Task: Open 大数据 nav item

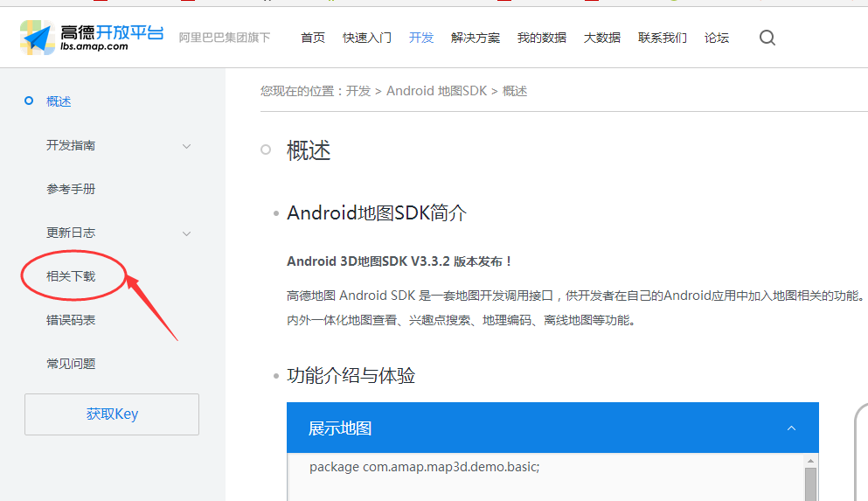Action: click(x=602, y=38)
